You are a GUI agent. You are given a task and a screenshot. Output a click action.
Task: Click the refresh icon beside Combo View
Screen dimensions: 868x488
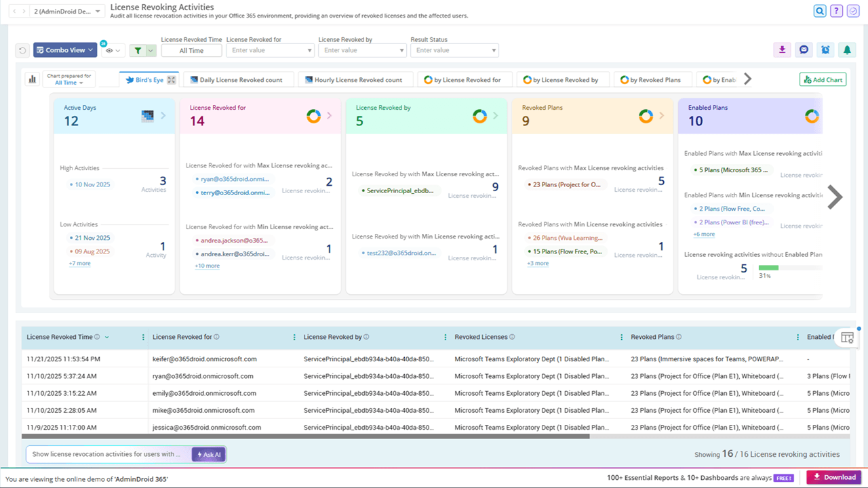pos(22,50)
